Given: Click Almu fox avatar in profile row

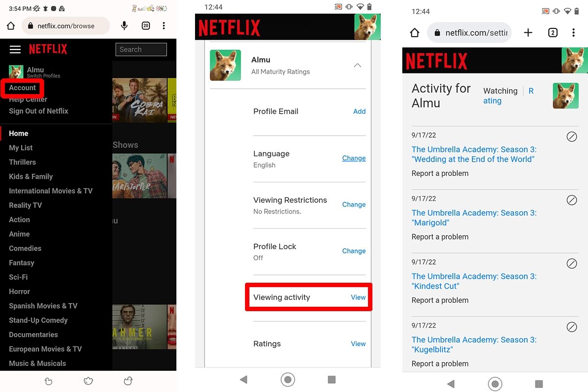Looking at the screenshot, I should click(225, 65).
